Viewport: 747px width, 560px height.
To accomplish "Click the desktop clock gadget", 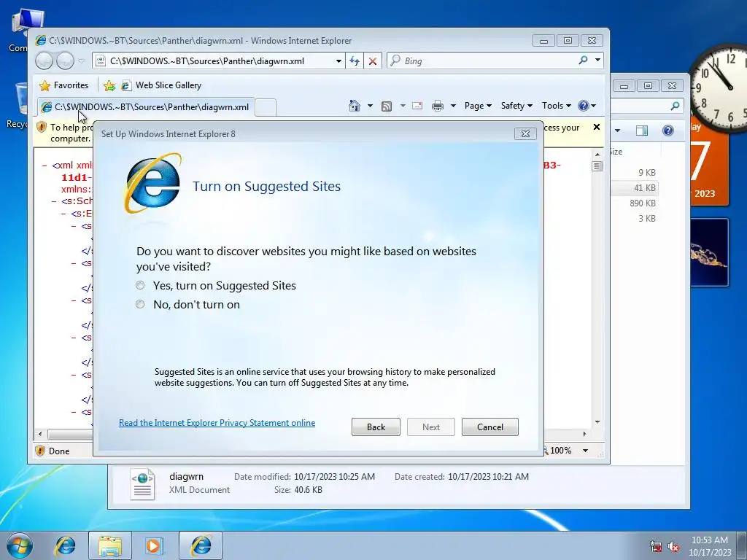I will pos(719,87).
